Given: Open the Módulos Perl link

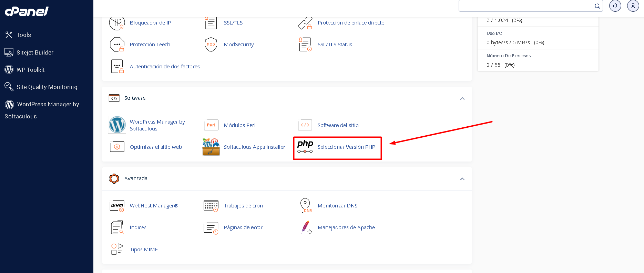Looking at the screenshot, I should tap(240, 125).
